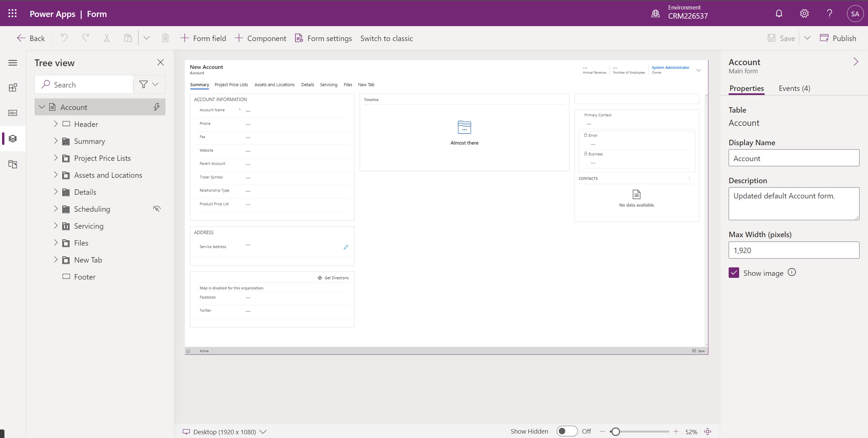The width and height of the screenshot is (868, 438).
Task: Toggle visibility of the Scheduling tab
Action: pos(156,209)
